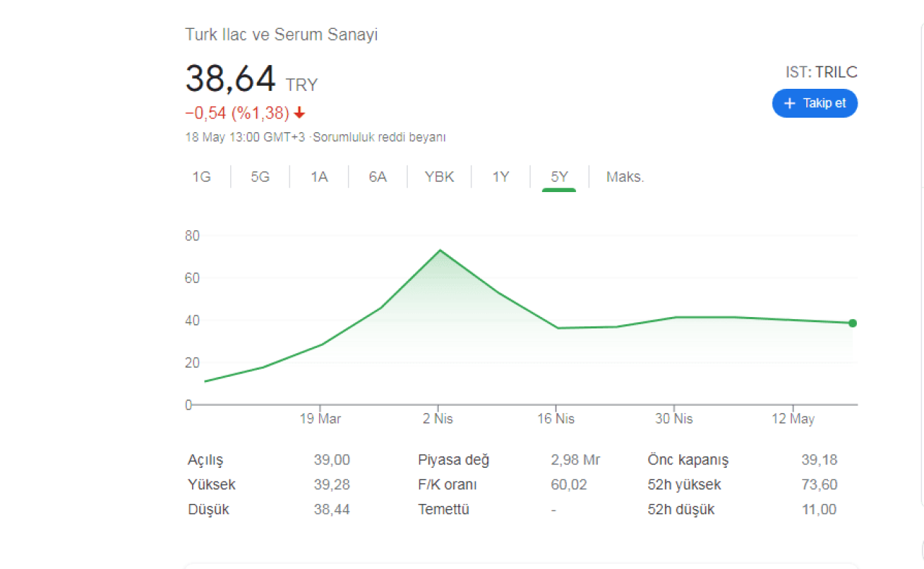
Task: Click the Yüksek value 39,28
Action: 331,485
